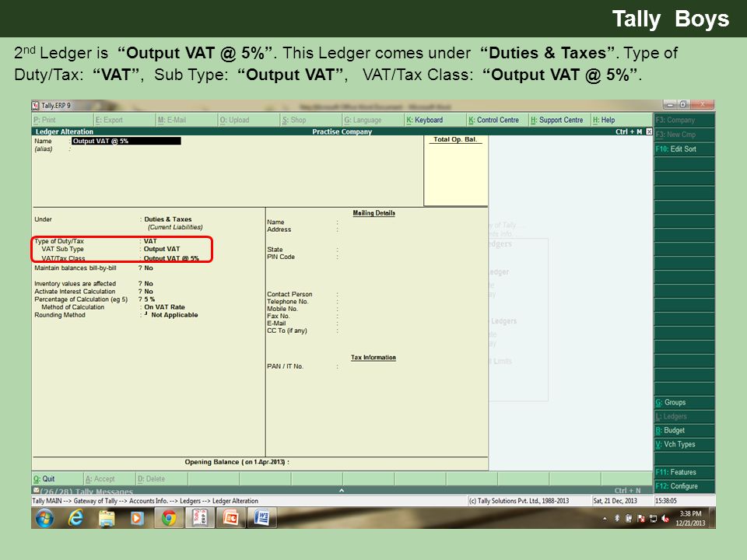Select Under value Duties & Taxes
The image size is (747, 560).
[168, 219]
